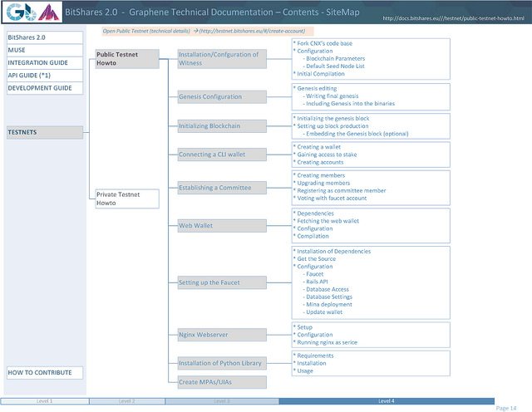This screenshot has height=412, width=532.
Task: Click 'Dependencies' under Web Wallet
Action: coord(316,213)
